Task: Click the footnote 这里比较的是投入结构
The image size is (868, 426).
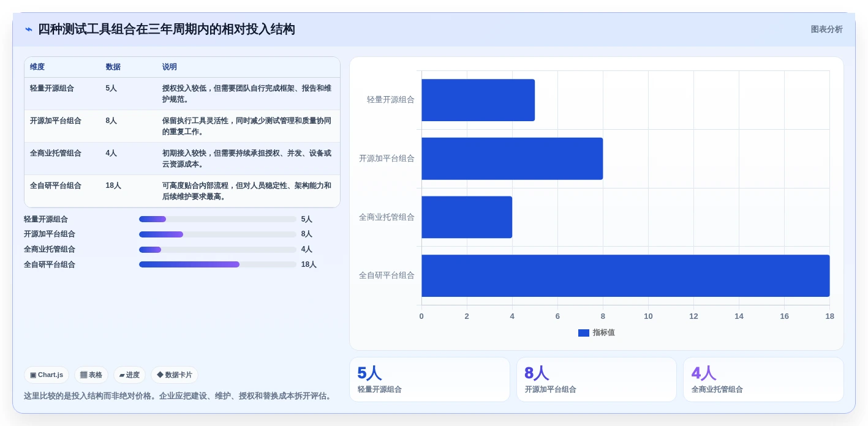Action: (x=179, y=396)
